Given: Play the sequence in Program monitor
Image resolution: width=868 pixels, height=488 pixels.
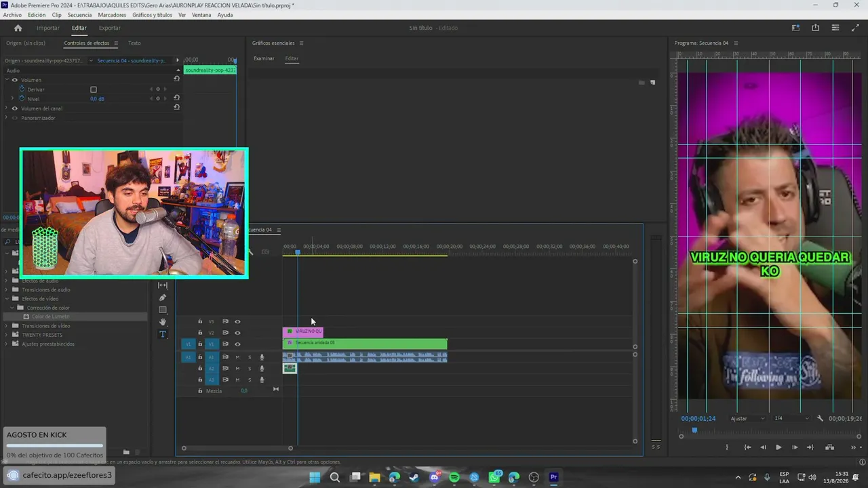Looking at the screenshot, I should pos(778,447).
